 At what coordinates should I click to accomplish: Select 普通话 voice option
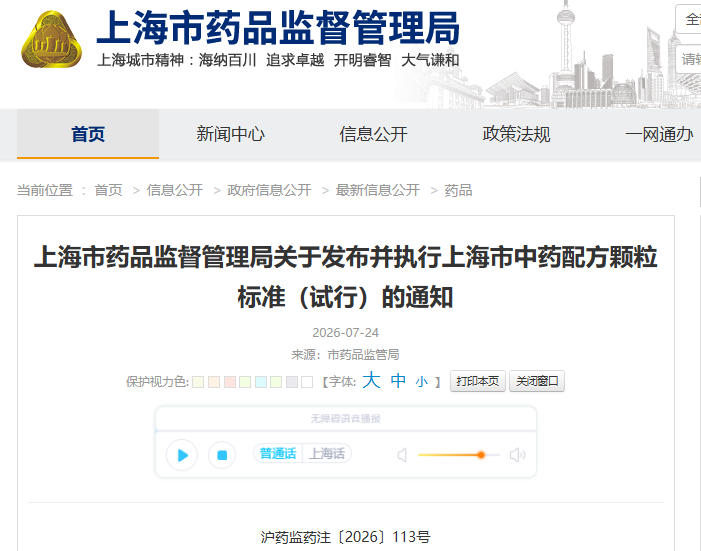coord(278,454)
